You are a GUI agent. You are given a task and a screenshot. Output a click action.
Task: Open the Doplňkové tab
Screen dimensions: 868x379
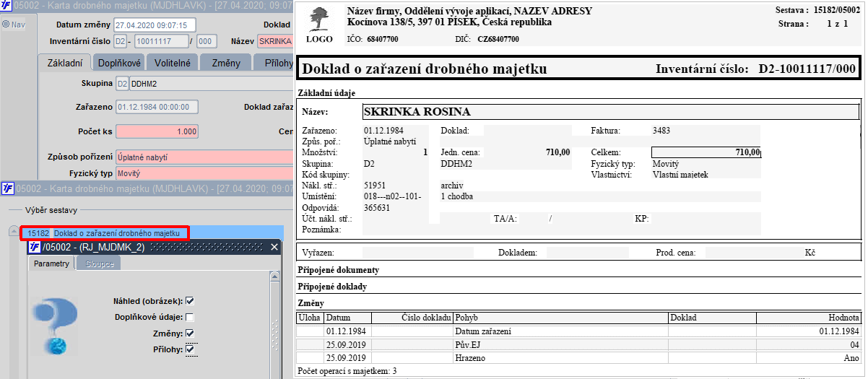coord(120,63)
